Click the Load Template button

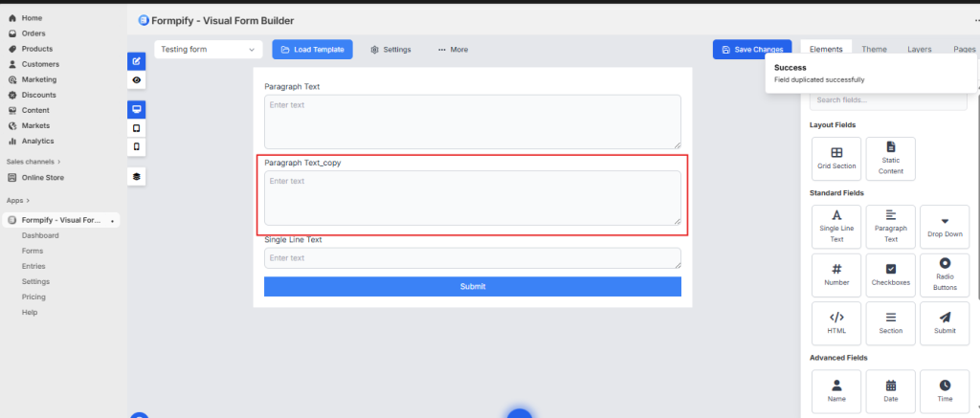pyautogui.click(x=312, y=49)
